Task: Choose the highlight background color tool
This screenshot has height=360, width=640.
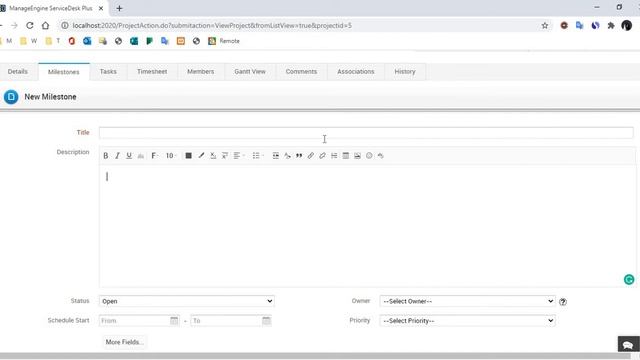Action: coord(201,156)
